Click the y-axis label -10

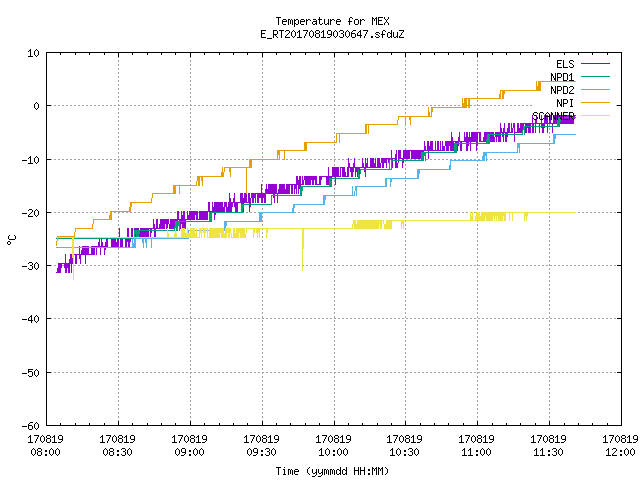click(31, 160)
